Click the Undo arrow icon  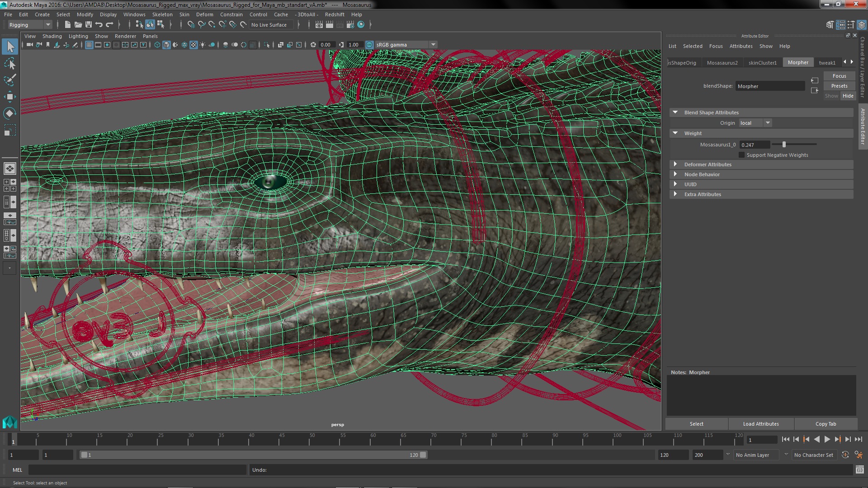pyautogui.click(x=99, y=25)
